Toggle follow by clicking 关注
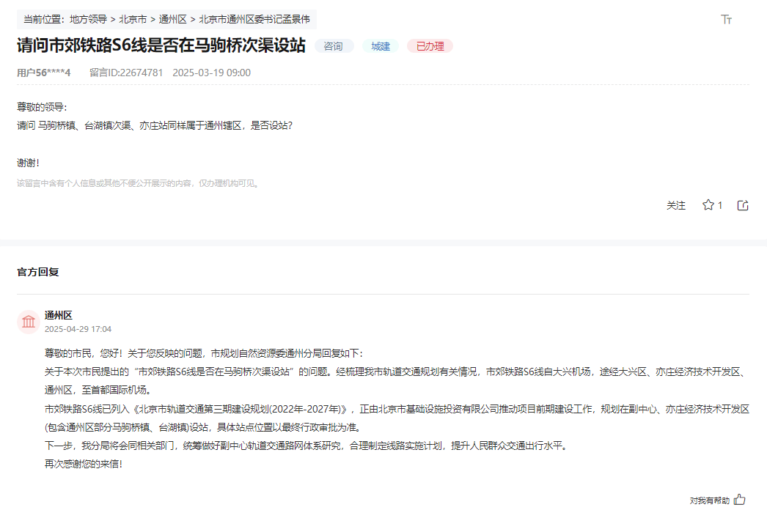 click(x=675, y=205)
